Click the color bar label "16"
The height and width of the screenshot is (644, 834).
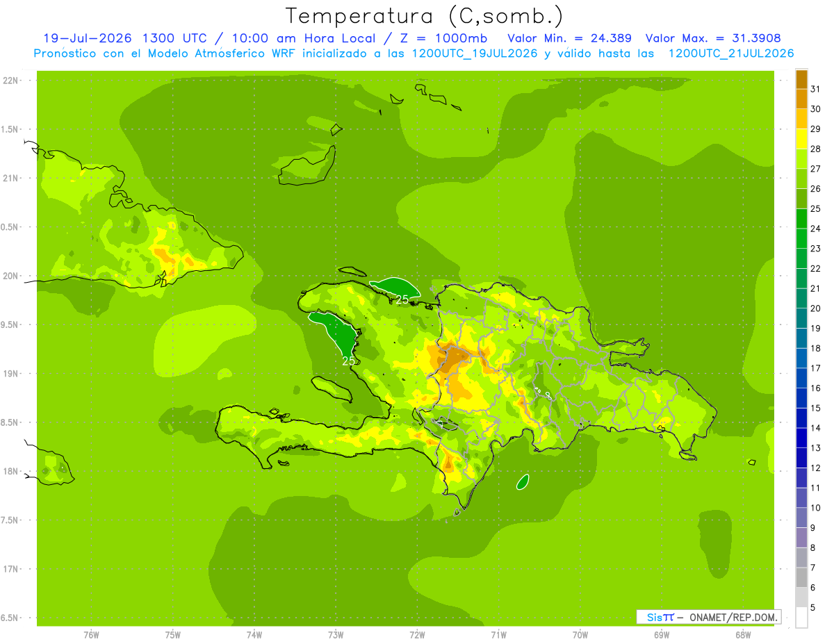point(817,388)
